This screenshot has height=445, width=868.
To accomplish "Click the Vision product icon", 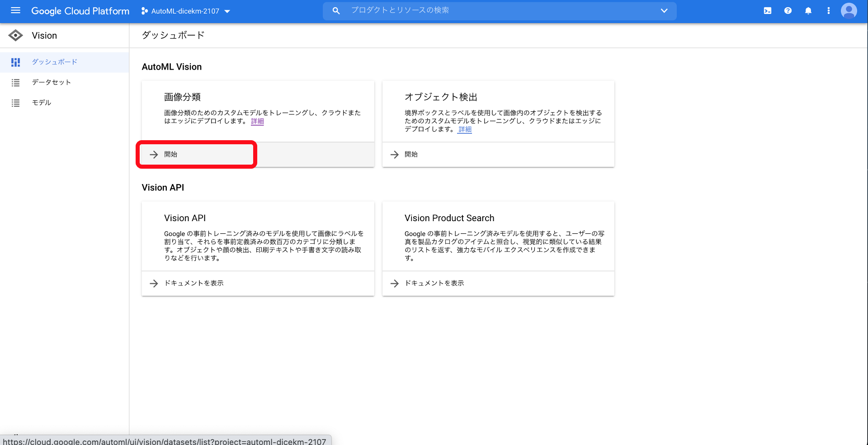I will (15, 35).
